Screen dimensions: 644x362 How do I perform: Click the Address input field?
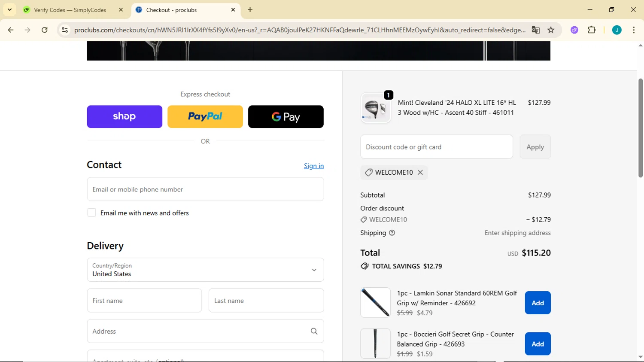(205, 331)
